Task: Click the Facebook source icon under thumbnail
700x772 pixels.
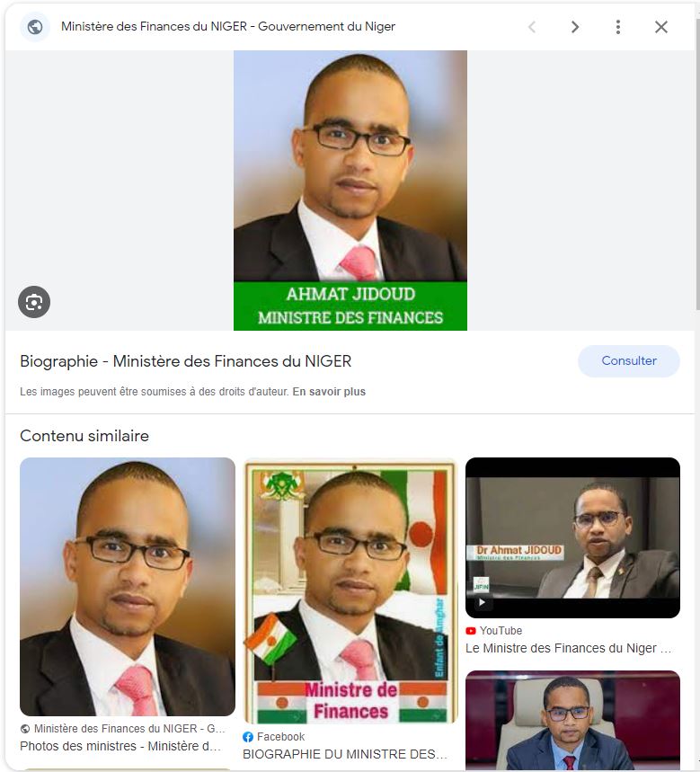Action: [248, 737]
